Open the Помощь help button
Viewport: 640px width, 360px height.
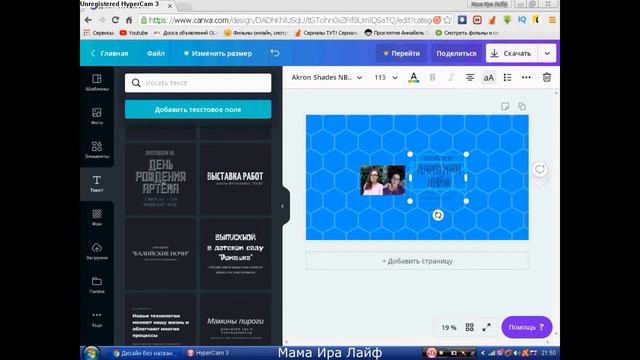(x=527, y=327)
